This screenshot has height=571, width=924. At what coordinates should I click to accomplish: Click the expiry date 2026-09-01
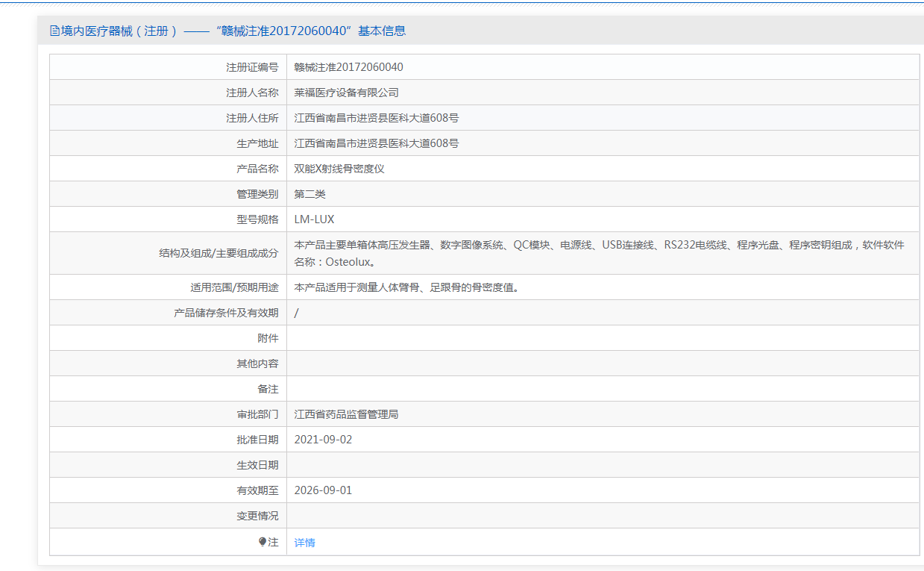pos(324,490)
